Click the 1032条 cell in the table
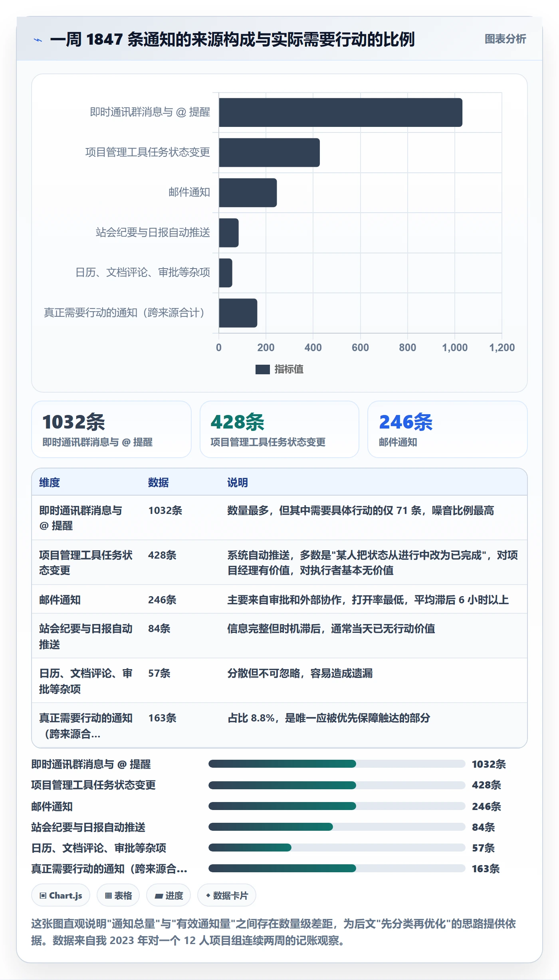Viewport: 559px width, 980px height. (x=165, y=510)
